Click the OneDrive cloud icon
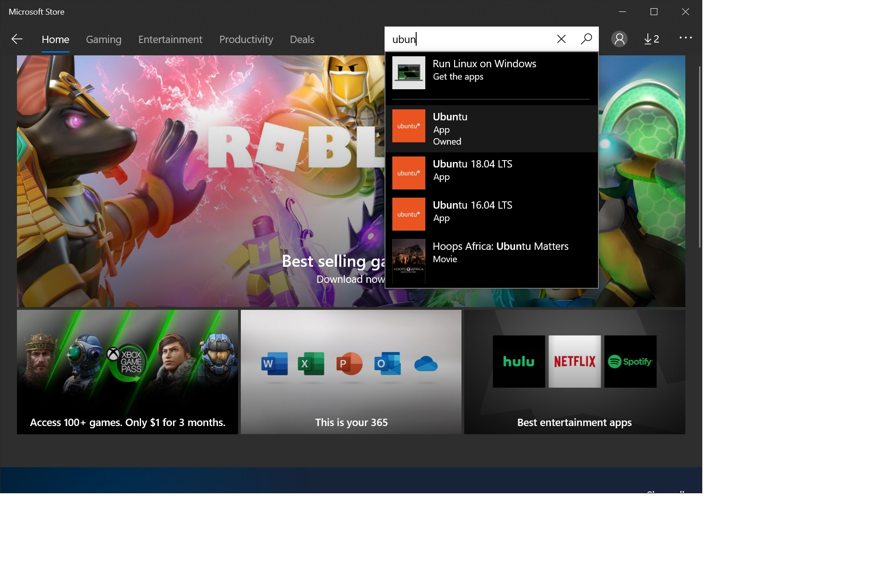 pos(426,364)
